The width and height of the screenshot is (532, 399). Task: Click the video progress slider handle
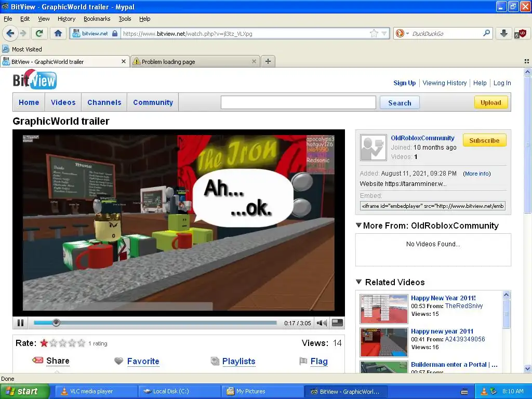(56, 323)
